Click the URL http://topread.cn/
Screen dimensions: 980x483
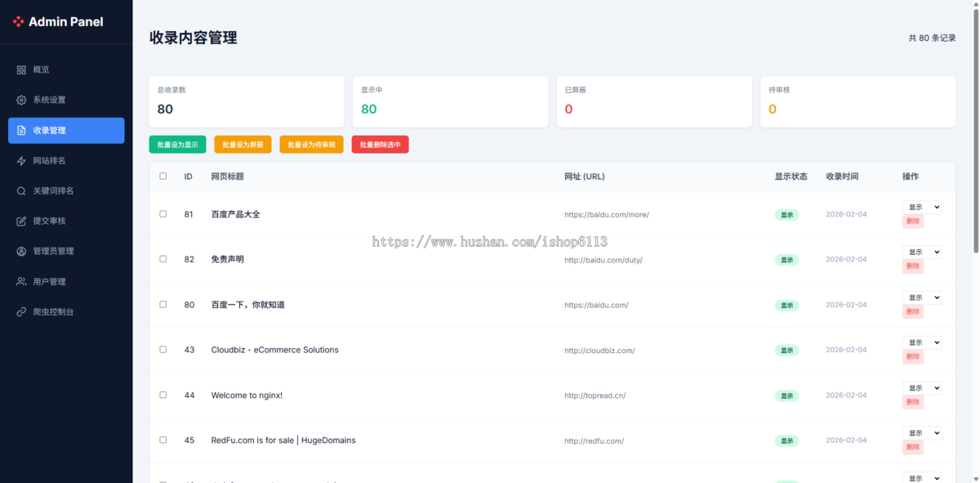tap(595, 396)
